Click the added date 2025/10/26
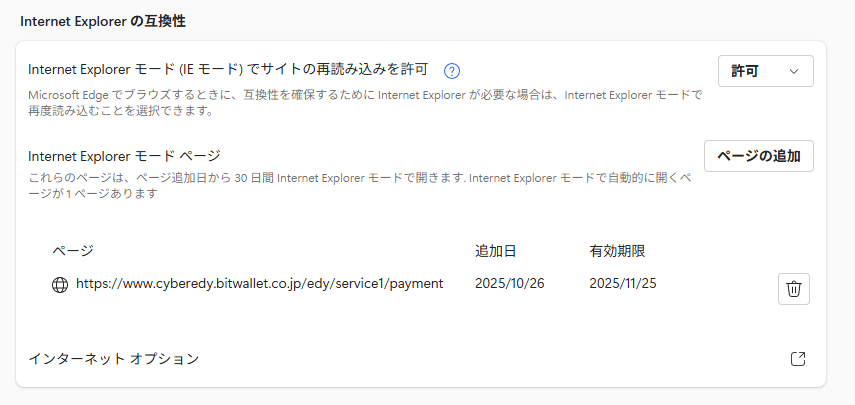This screenshot has height=405, width=855. click(509, 284)
